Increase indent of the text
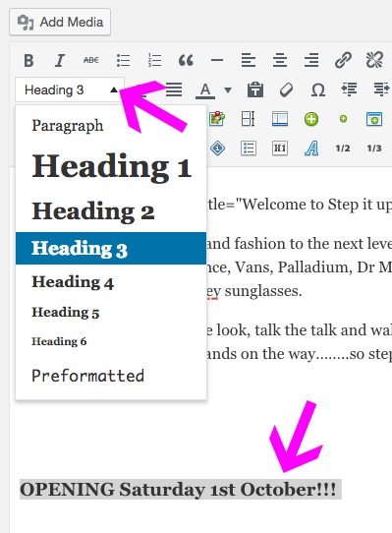This screenshot has width=392, height=533. coord(381,90)
